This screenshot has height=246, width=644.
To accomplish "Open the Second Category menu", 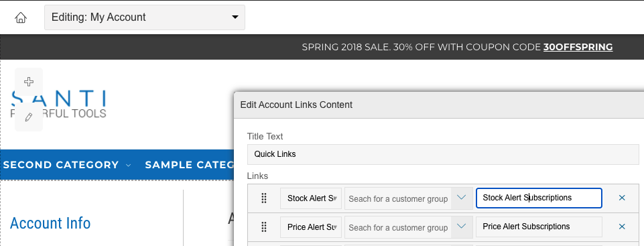I will pos(61,165).
